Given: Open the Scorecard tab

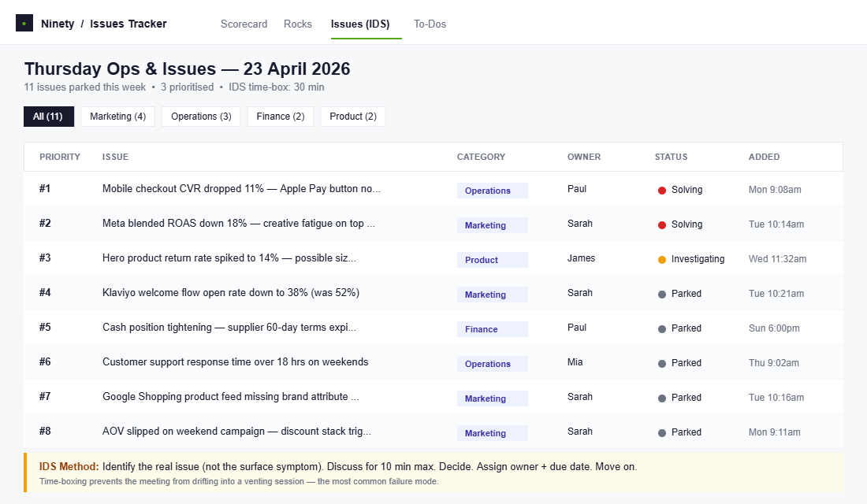Looking at the screenshot, I should (244, 24).
